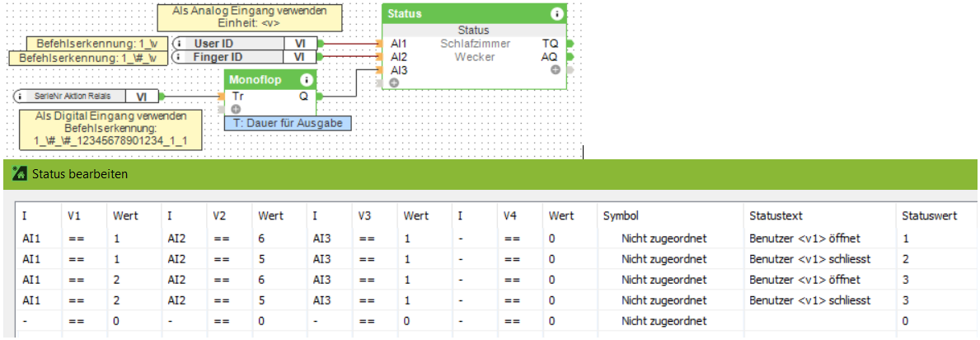Open info icon on Status block
This screenshot has height=340, width=980.
click(556, 14)
